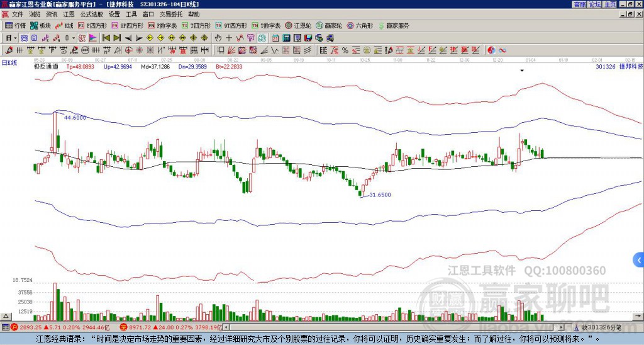The width and height of the screenshot is (644, 345).
Task: Click the 论坛 forum button
Action: [x=595, y=4]
